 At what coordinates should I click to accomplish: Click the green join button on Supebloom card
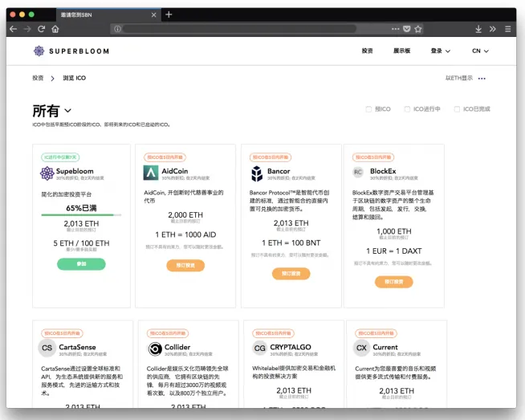(x=81, y=264)
